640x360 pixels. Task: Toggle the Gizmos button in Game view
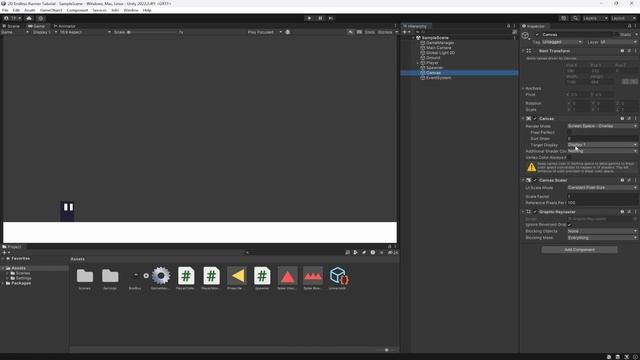384,32
